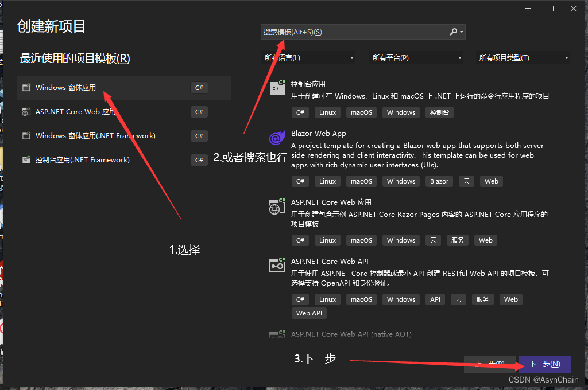This screenshot has height=390, width=588.
Task: Open the 所有项目类型 project type dropdown
Action: point(523,58)
